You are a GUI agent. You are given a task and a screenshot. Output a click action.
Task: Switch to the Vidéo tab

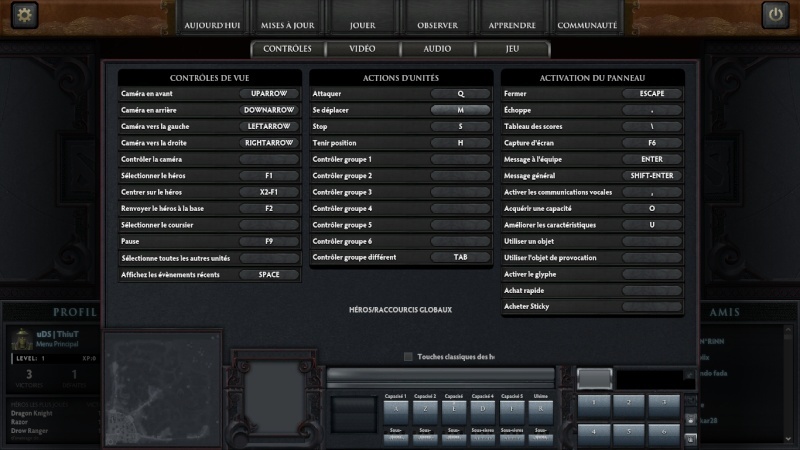362,49
